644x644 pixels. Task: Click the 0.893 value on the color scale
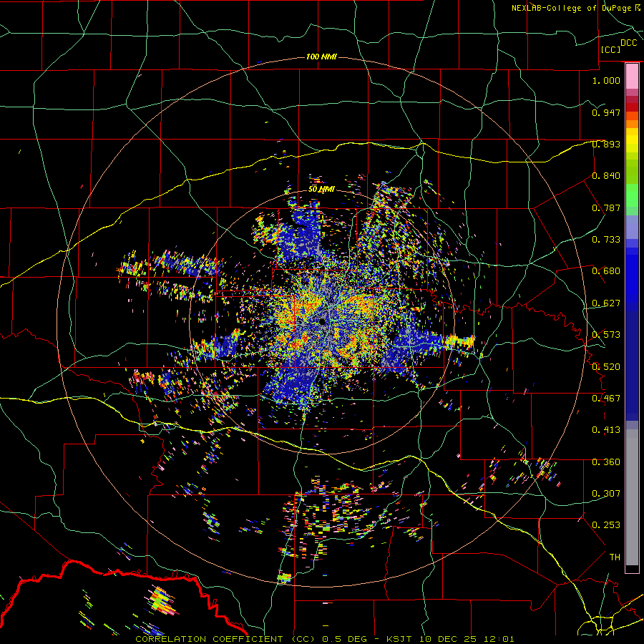606,144
